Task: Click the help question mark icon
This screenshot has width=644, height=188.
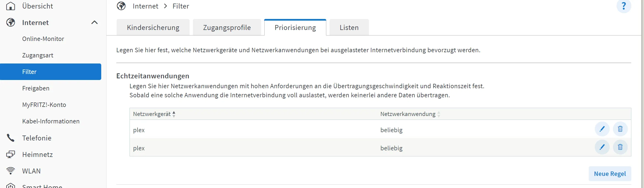Action: tap(624, 6)
